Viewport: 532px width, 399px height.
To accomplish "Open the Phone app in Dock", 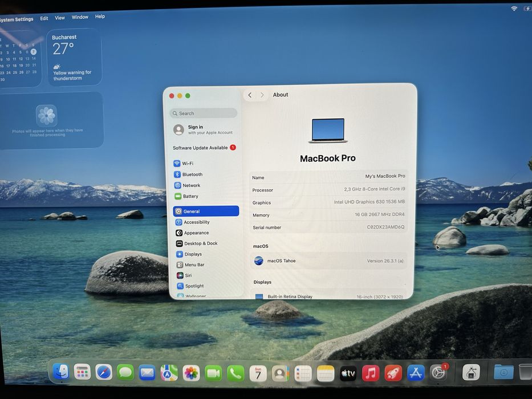I will click(235, 373).
